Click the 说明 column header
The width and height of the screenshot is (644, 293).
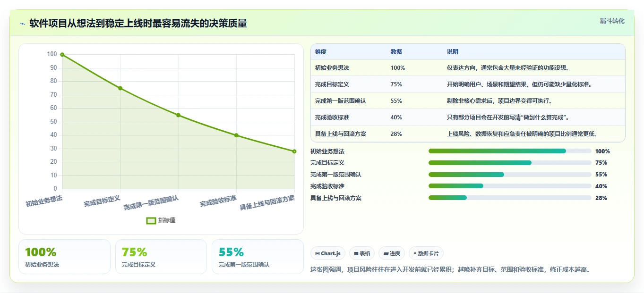(x=453, y=52)
